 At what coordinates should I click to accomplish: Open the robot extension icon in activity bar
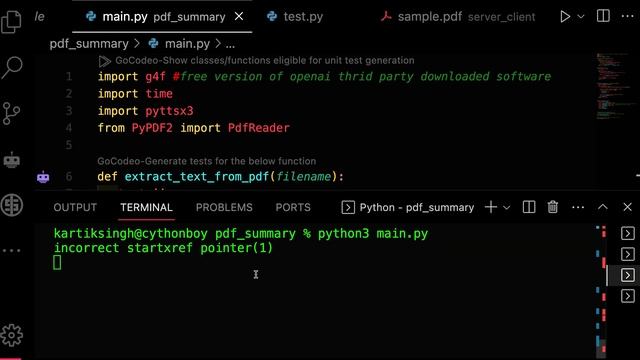pyautogui.click(x=11, y=160)
